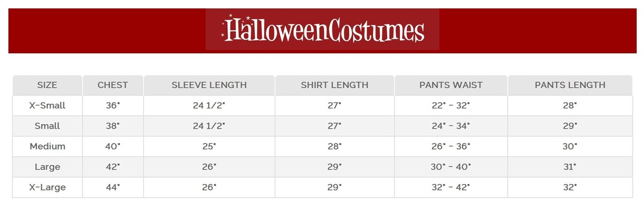Viewport: 644px width, 210px height.
Task: Click the HalloweenCostumes logo
Action: [322, 29]
